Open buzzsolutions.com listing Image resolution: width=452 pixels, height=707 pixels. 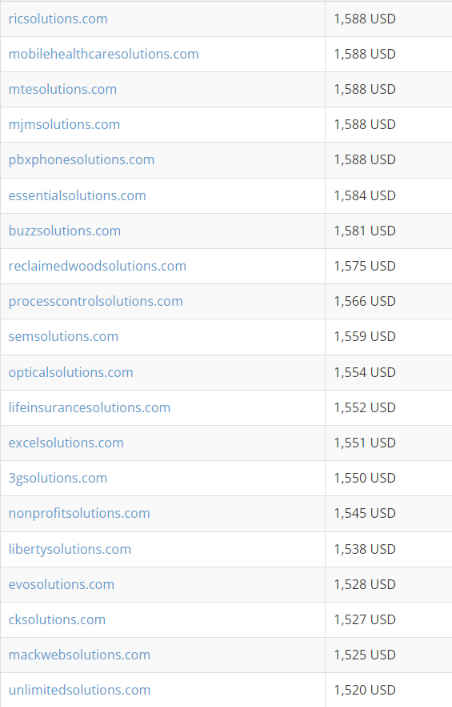(x=64, y=231)
